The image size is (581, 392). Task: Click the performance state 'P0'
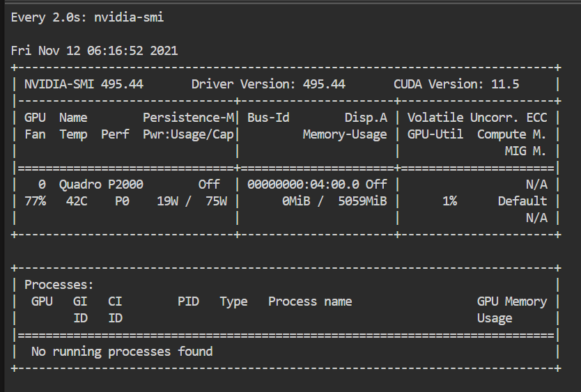tap(122, 201)
